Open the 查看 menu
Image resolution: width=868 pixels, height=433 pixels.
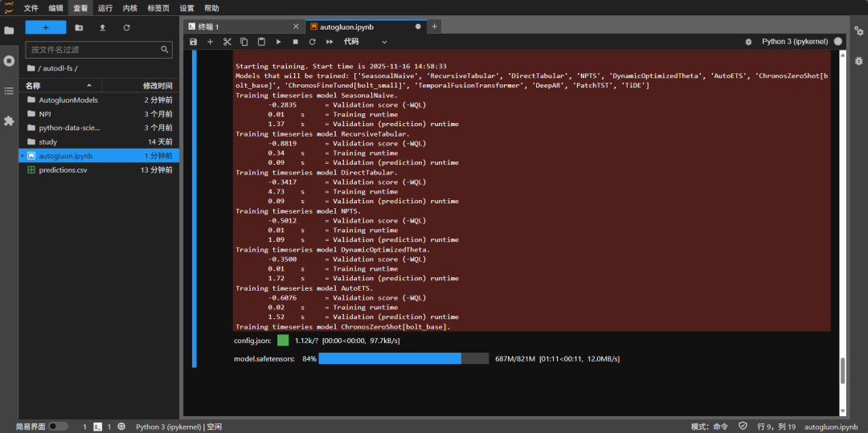click(80, 8)
